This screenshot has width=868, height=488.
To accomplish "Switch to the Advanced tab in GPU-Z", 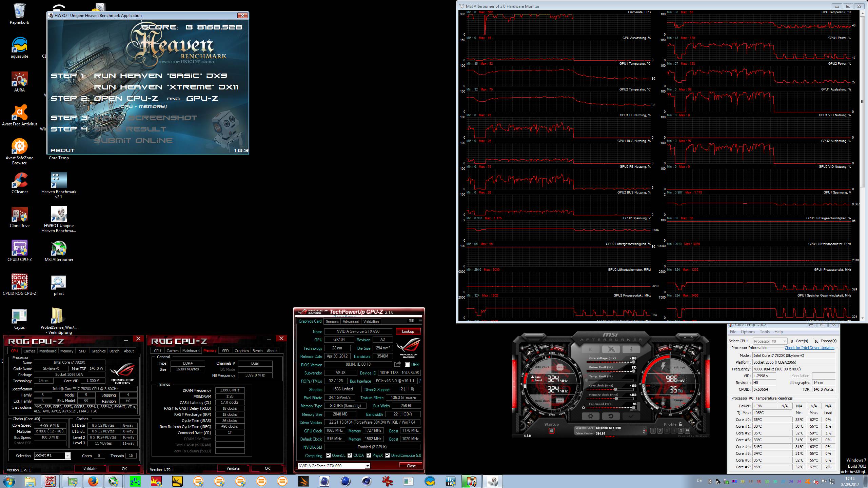I will 351,322.
